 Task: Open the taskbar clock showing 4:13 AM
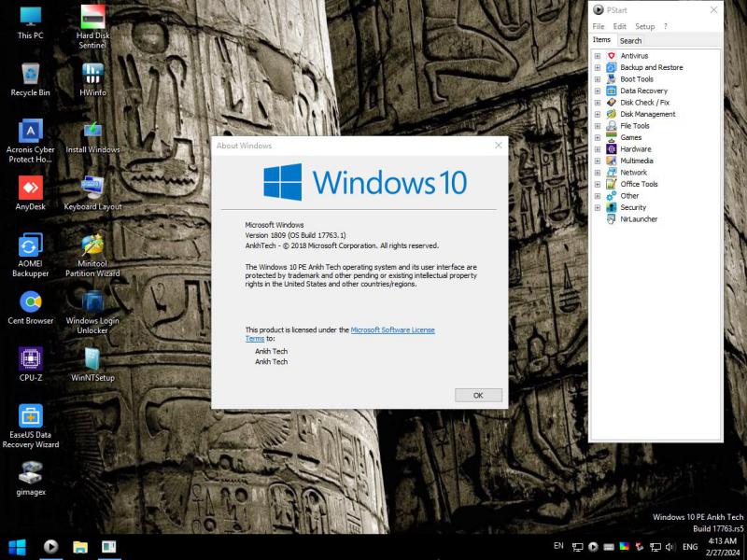[x=723, y=547]
